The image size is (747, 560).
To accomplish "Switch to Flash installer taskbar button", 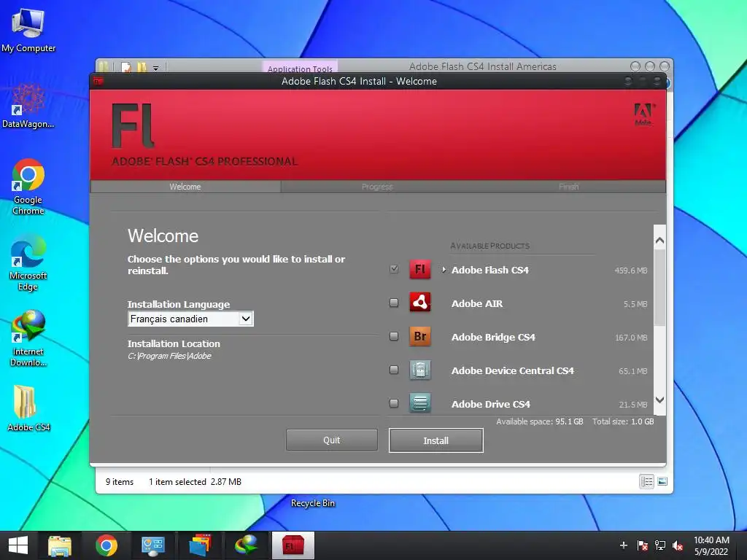I will pos(293,545).
